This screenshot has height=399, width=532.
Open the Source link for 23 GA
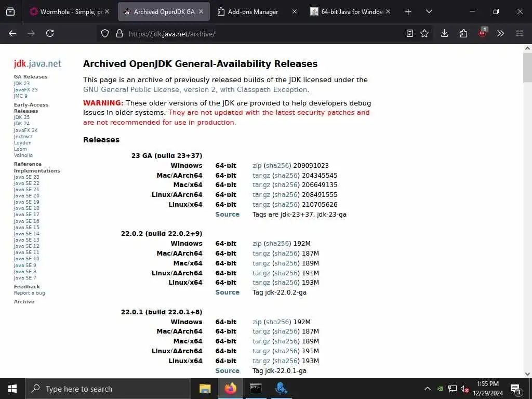(228, 215)
